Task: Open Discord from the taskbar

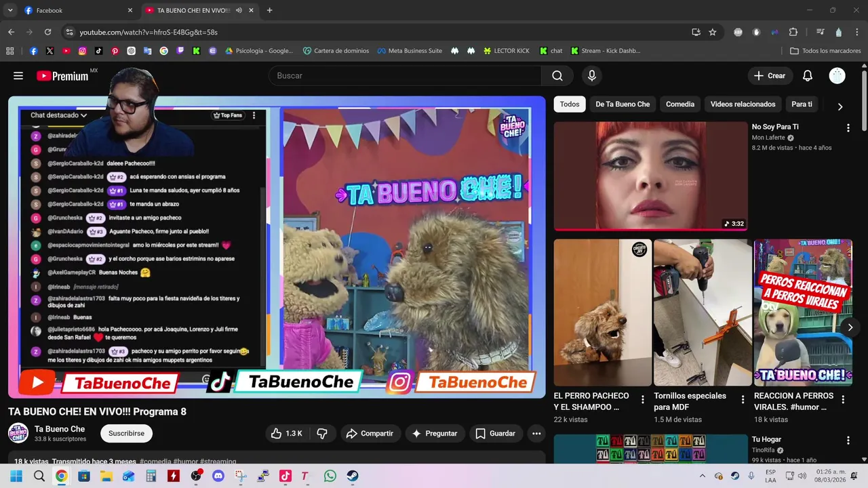Action: 218,476
